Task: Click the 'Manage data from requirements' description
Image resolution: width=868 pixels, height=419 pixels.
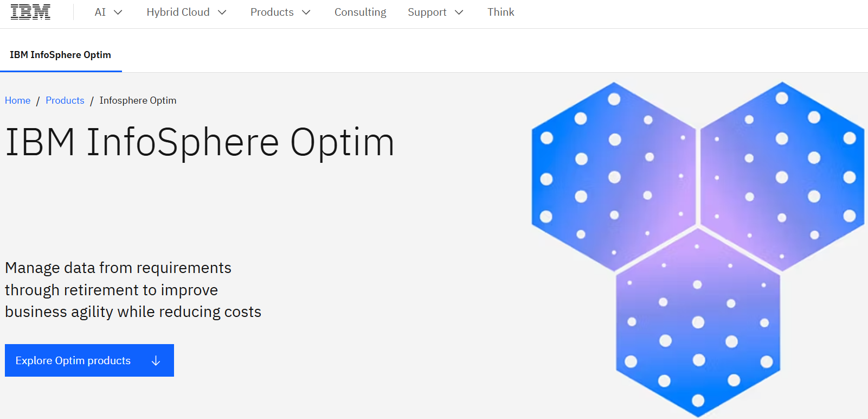Action: coord(133,290)
